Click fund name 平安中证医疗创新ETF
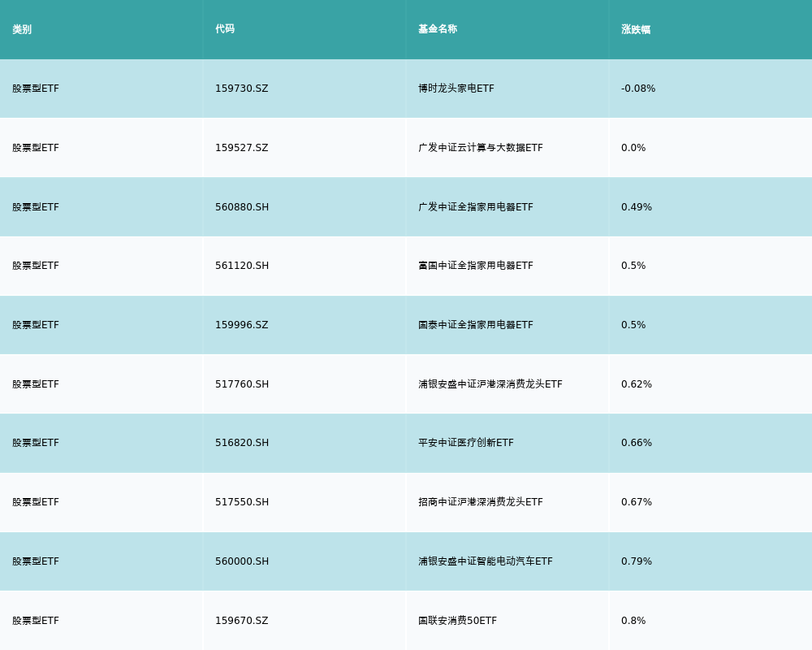Screen dimensions: 812x650 [466, 443]
